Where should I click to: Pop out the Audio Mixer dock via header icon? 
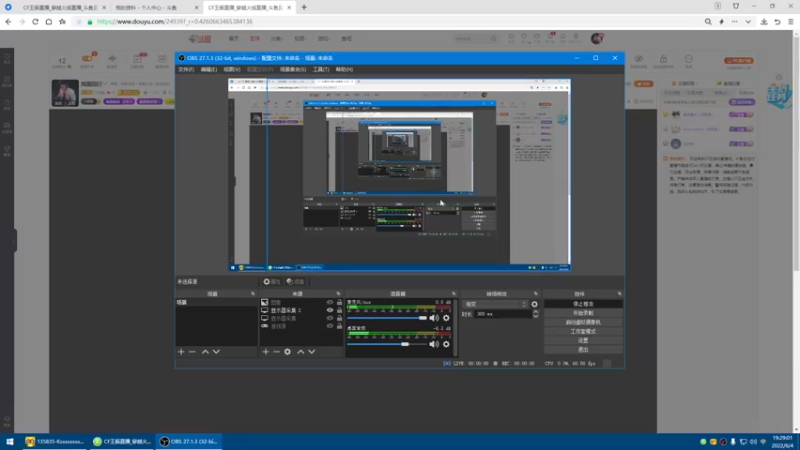454,294
